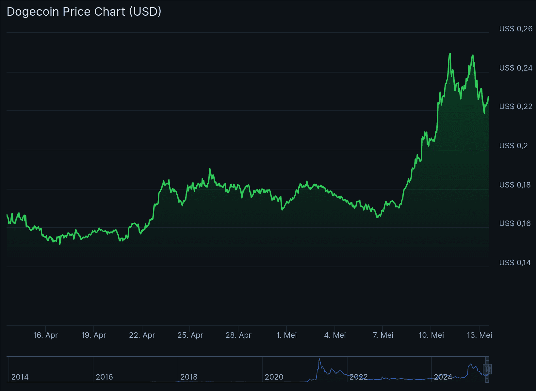
Task: Click the US$ 0,16 axis label
Action: [515, 223]
